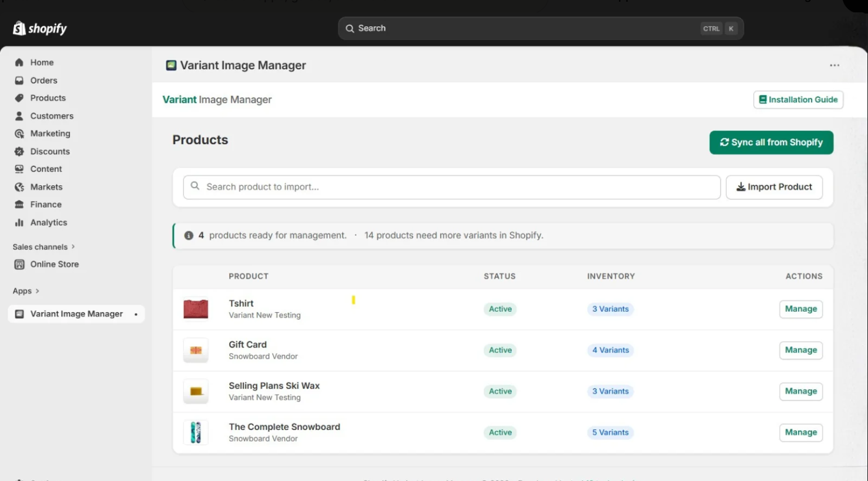Click Sync all from Shopify button
The image size is (868, 481).
point(771,142)
